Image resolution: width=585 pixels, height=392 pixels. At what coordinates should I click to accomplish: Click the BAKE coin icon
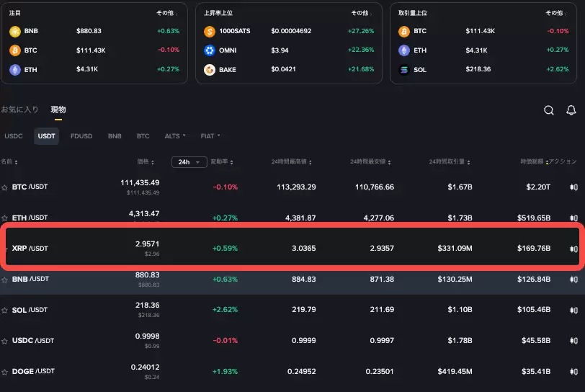click(x=210, y=69)
